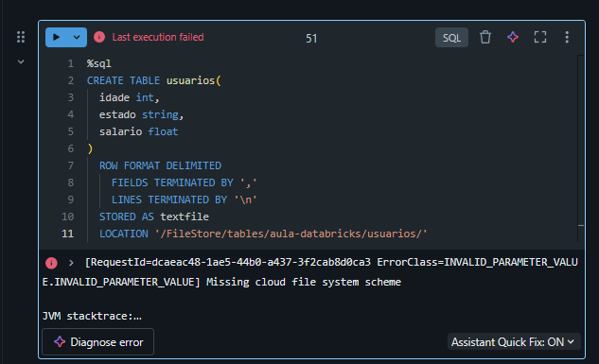Viewport: 599px width, 364px height.
Task: Click CREATE TABLE usuarios line
Action: (x=154, y=80)
